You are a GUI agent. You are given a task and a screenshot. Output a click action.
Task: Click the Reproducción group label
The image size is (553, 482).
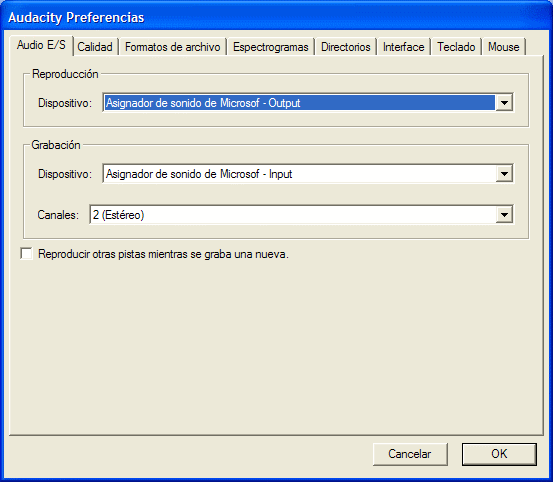(x=65, y=74)
